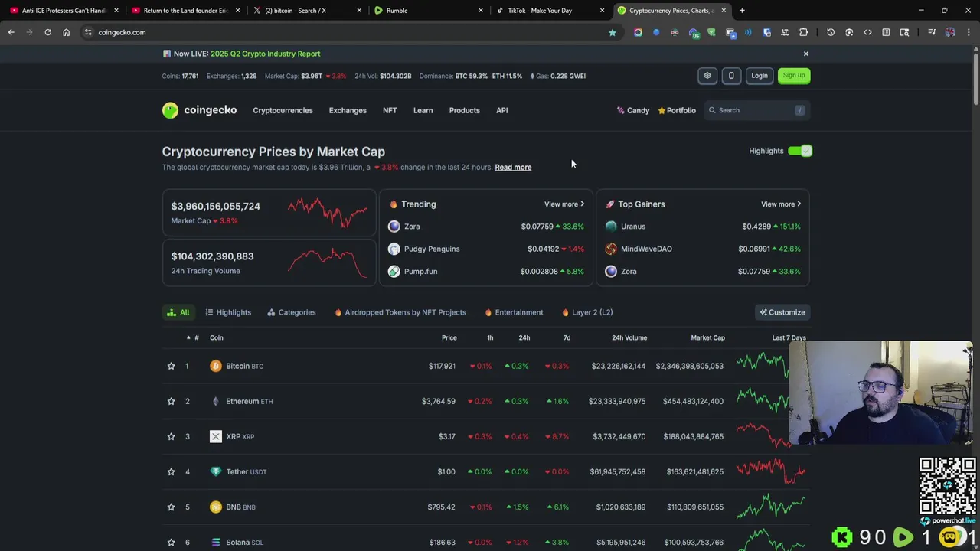Close the Q2 report banner
This screenshot has height=551, width=980.
[805, 54]
